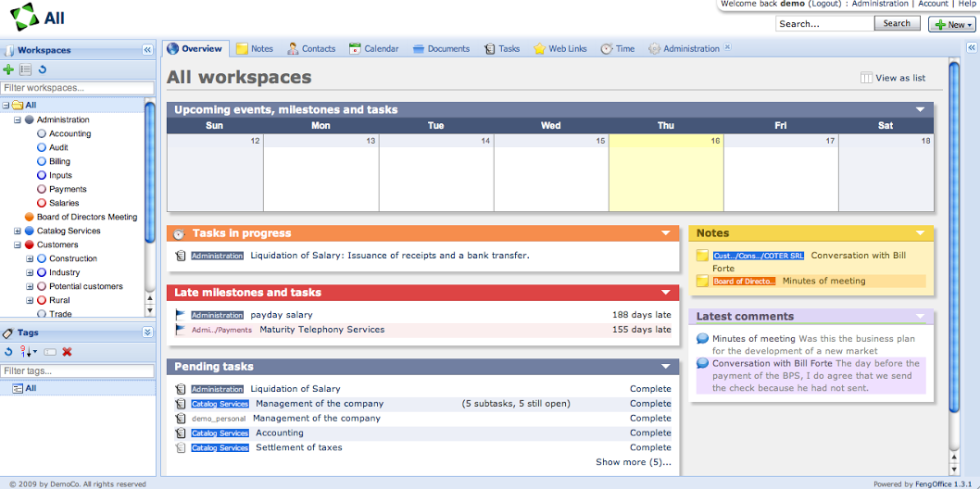Select the Audit workspace
980x489 pixels.
coord(58,147)
